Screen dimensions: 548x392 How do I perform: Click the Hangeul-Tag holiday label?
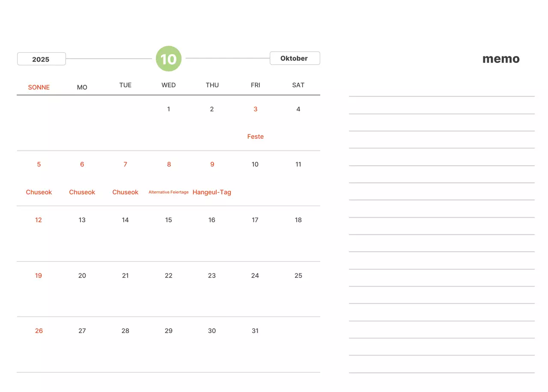[211, 192]
